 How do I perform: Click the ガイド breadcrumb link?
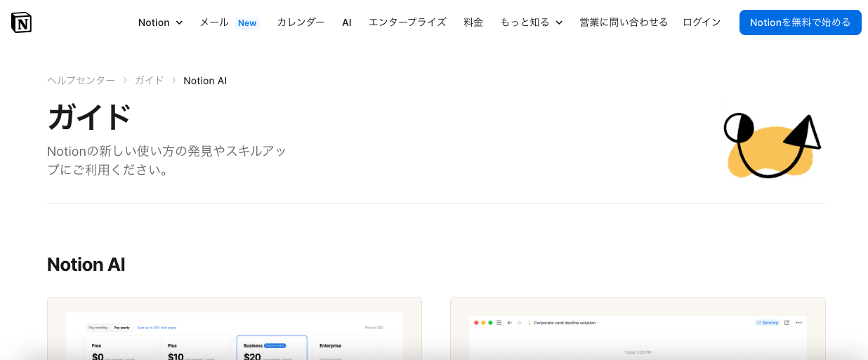(149, 81)
